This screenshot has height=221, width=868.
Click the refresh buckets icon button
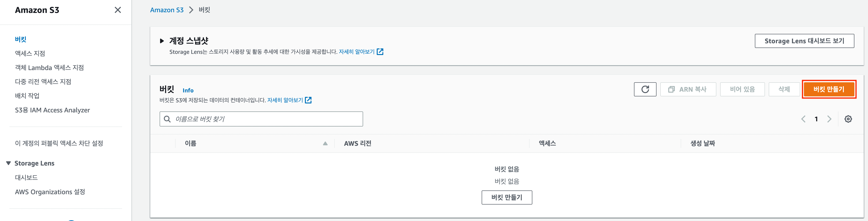(645, 89)
